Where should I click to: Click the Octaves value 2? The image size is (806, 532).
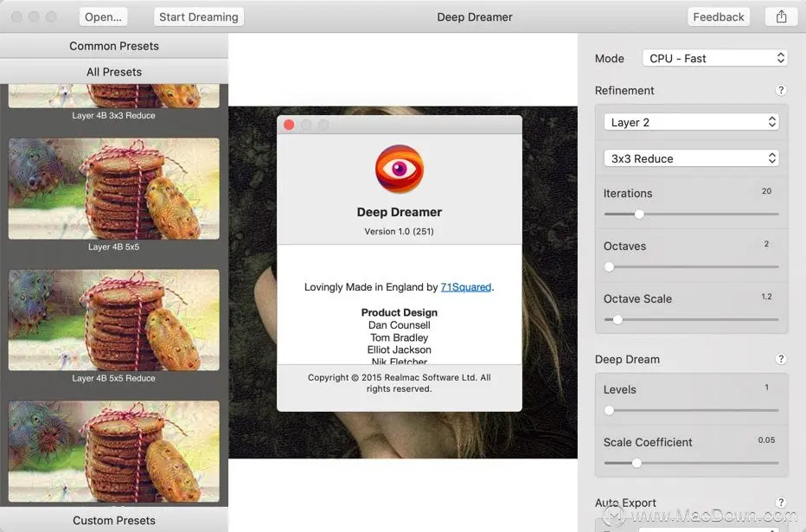coord(766,244)
